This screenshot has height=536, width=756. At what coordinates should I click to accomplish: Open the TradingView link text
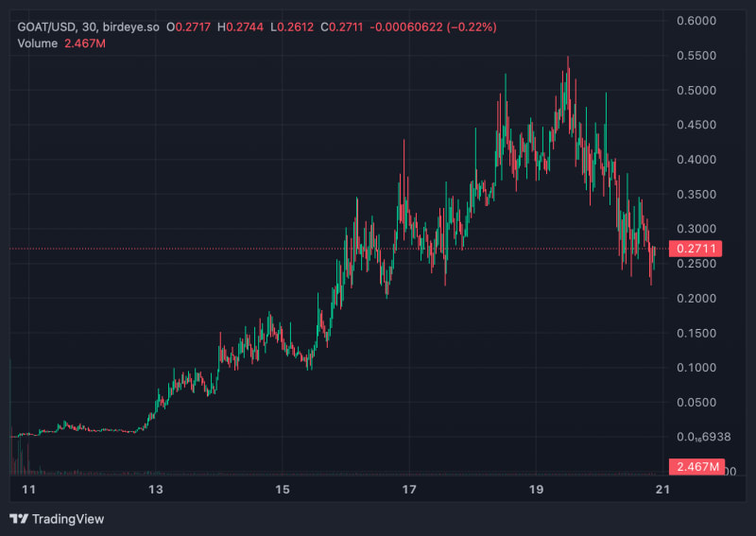pyautogui.click(x=68, y=519)
